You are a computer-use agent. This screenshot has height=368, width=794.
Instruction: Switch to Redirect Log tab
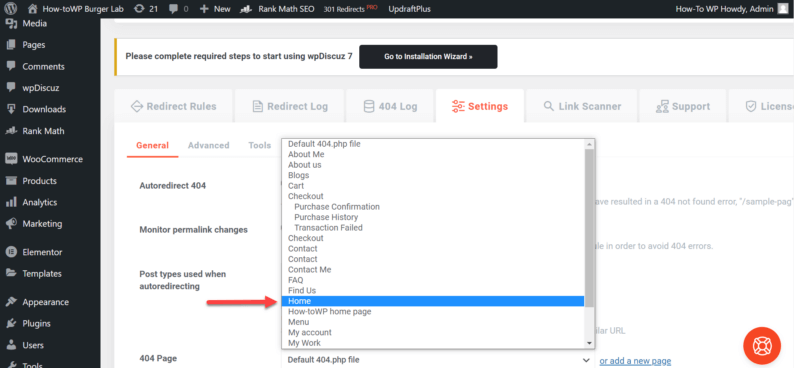[x=290, y=106]
